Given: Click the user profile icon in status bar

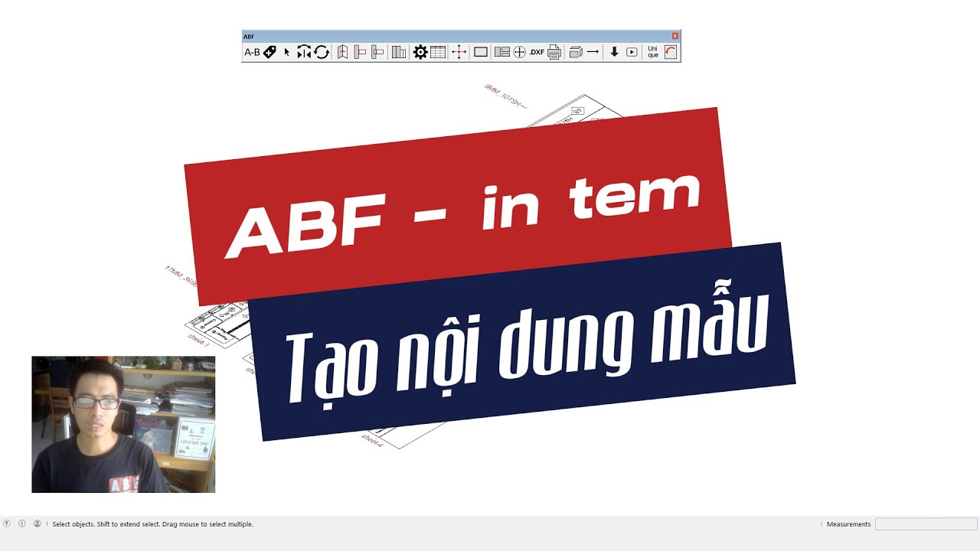Looking at the screenshot, I should click(x=37, y=523).
